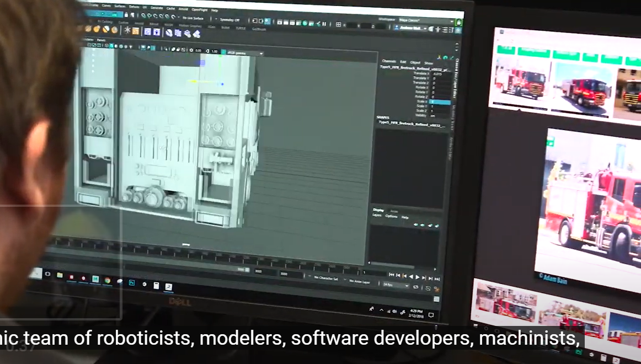Click sun-shaped shelf icon
Screen dimensions: 641x364
pos(127,30)
